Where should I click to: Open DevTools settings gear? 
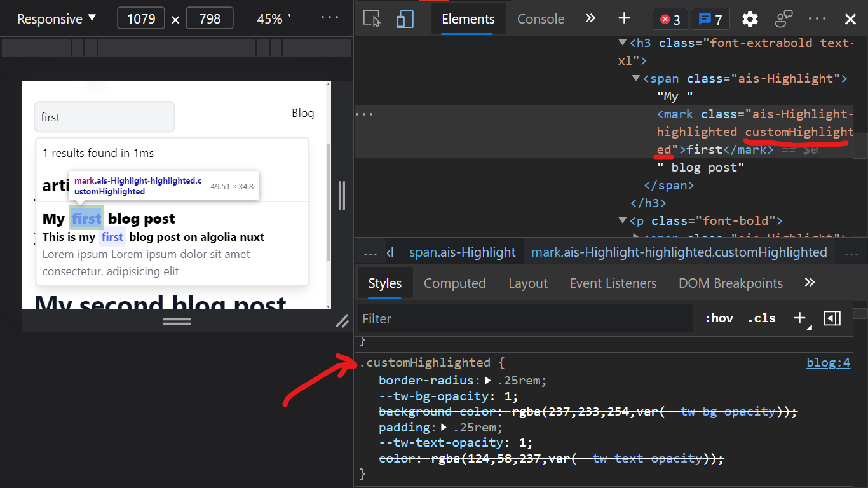click(x=750, y=19)
